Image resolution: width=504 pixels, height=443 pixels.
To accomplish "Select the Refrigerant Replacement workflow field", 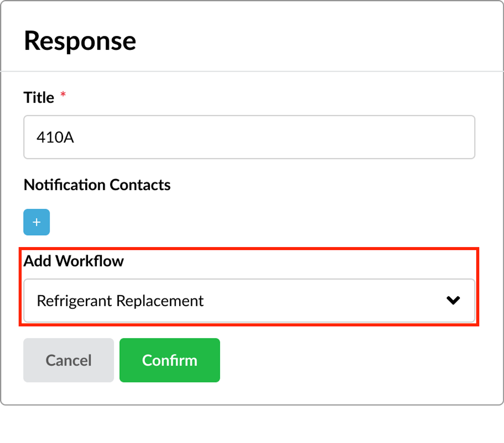I will click(x=249, y=300).
